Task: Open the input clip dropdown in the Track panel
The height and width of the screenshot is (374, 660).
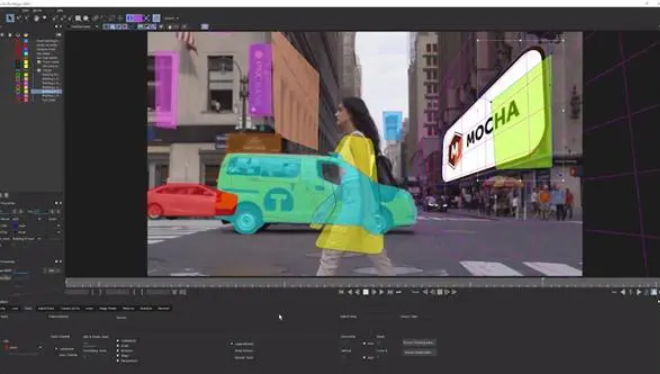Action: tap(24, 347)
